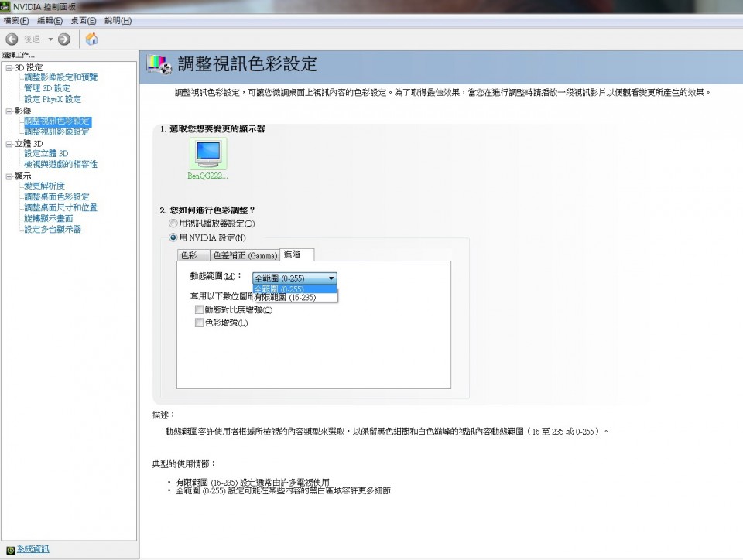Open 設定 PhysX 設定 in the tree
This screenshot has height=560, width=743.
(x=53, y=100)
